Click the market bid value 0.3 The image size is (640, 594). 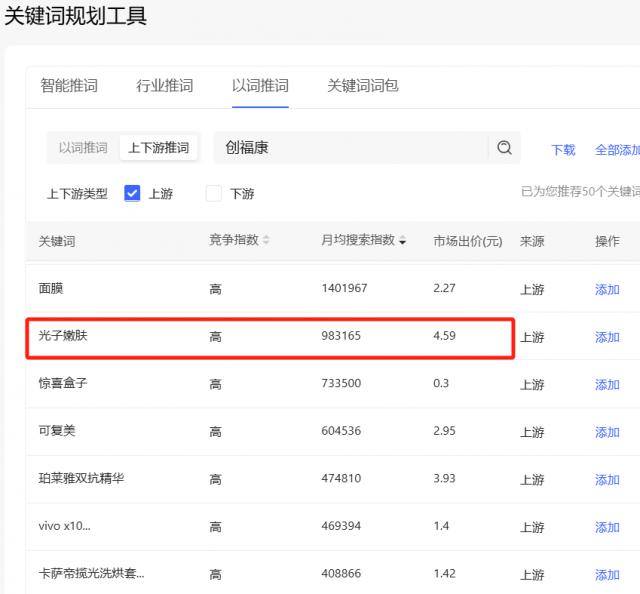click(x=441, y=383)
